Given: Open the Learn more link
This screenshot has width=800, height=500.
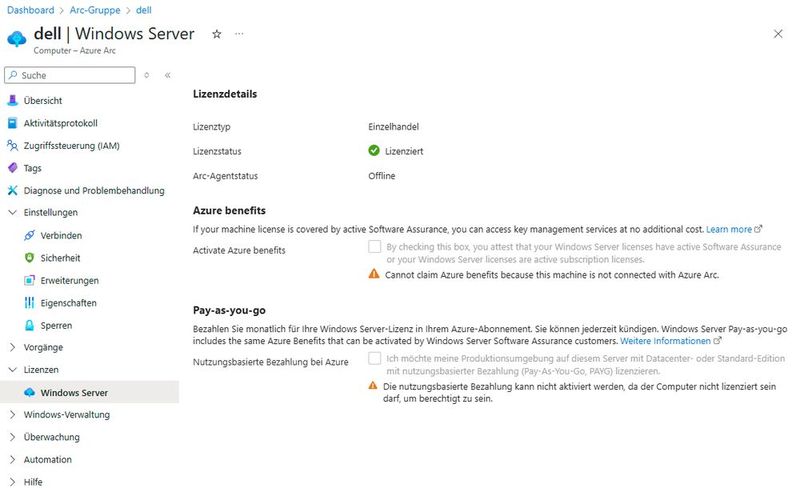Looking at the screenshot, I should tap(729, 229).
